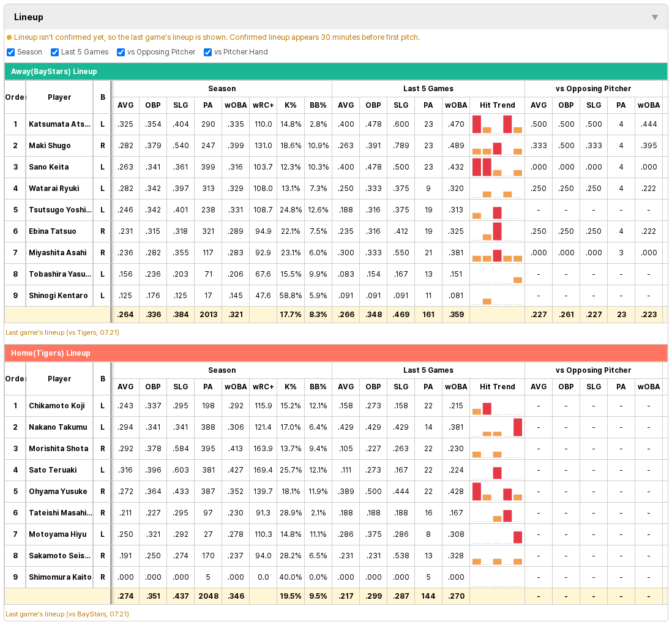The image size is (672, 625).
Task: Click Ebina Tatsuo's hit trend chart
Action: [x=497, y=231]
